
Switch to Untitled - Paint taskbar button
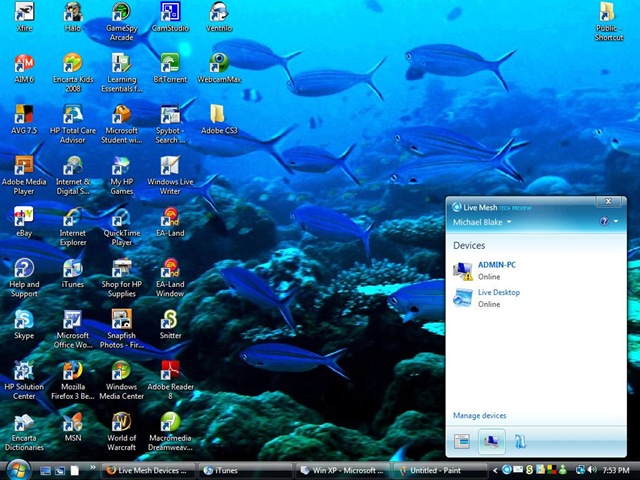[x=438, y=471]
